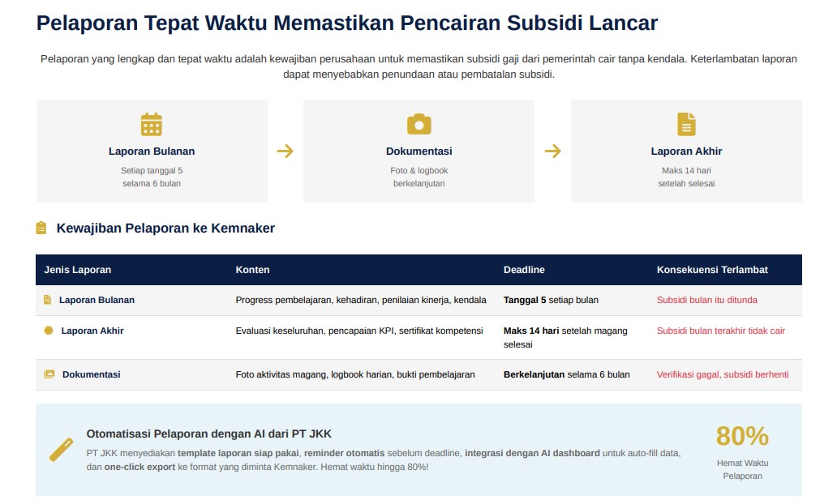Image resolution: width=837 pixels, height=504 pixels.
Task: Click the document icon above Laporan Akhir
Action: point(686,124)
